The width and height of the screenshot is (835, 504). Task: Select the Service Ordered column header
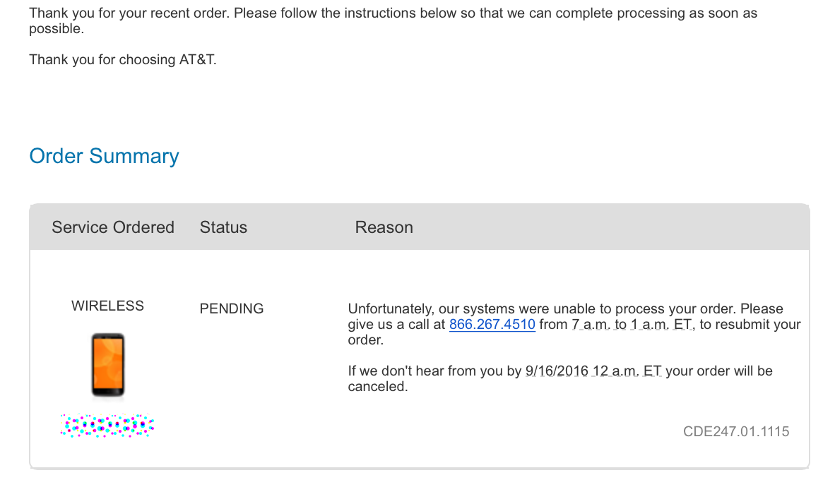click(113, 227)
